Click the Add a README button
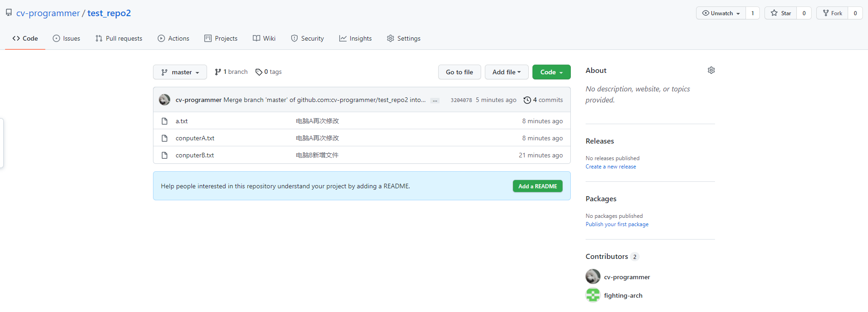The width and height of the screenshot is (868, 312). [537, 186]
